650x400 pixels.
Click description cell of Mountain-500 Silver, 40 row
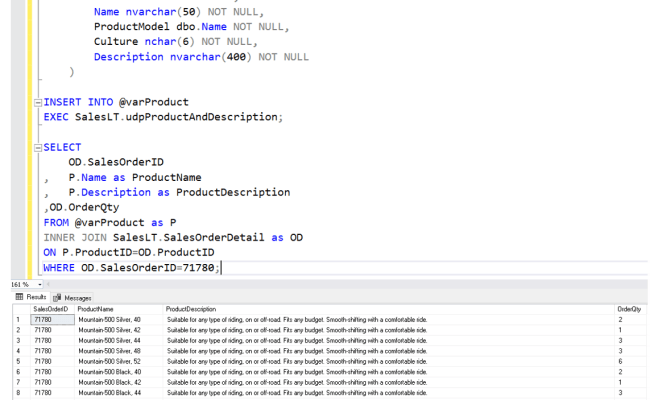click(x=388, y=320)
